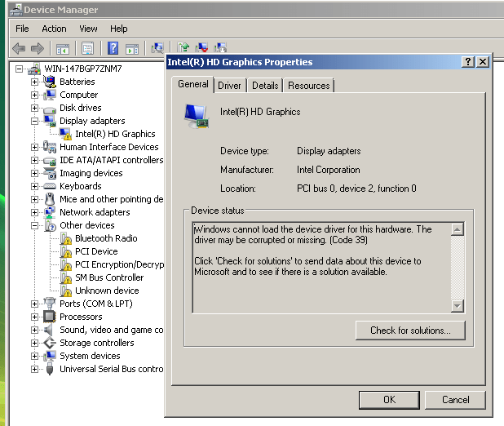Click the Properties toolbar icon

pos(88,49)
